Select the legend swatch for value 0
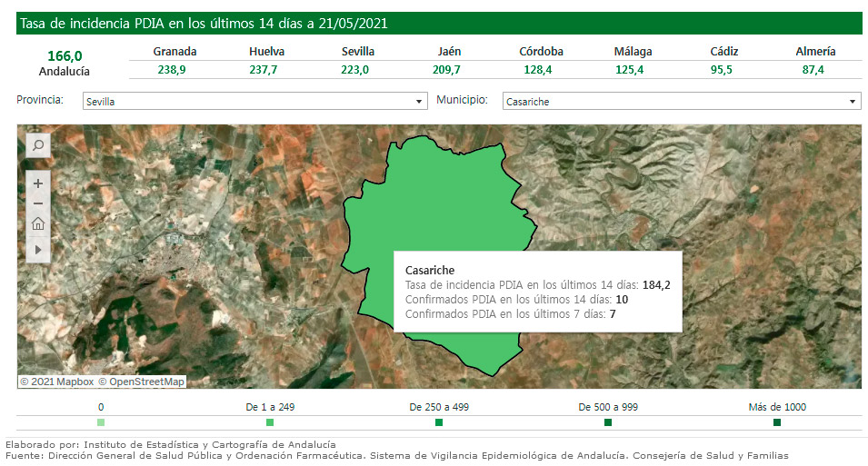 (100, 422)
